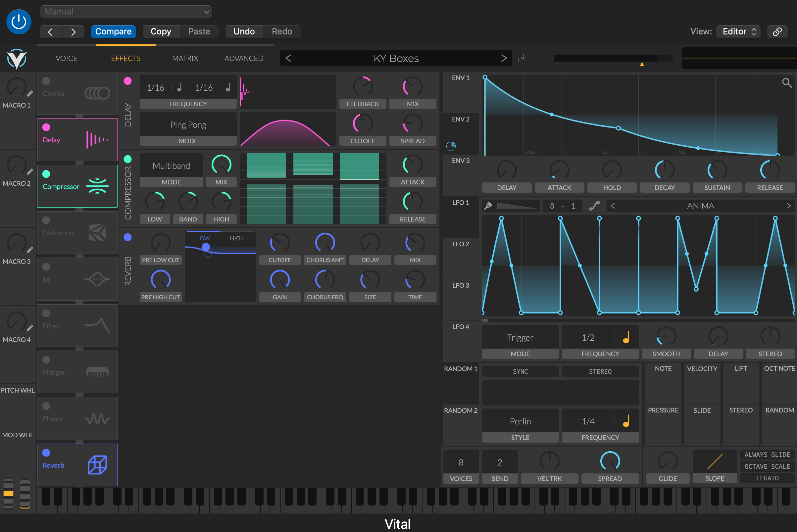Click the Macro 1 pencil edit icon
The height and width of the screenshot is (532, 797).
click(30, 93)
